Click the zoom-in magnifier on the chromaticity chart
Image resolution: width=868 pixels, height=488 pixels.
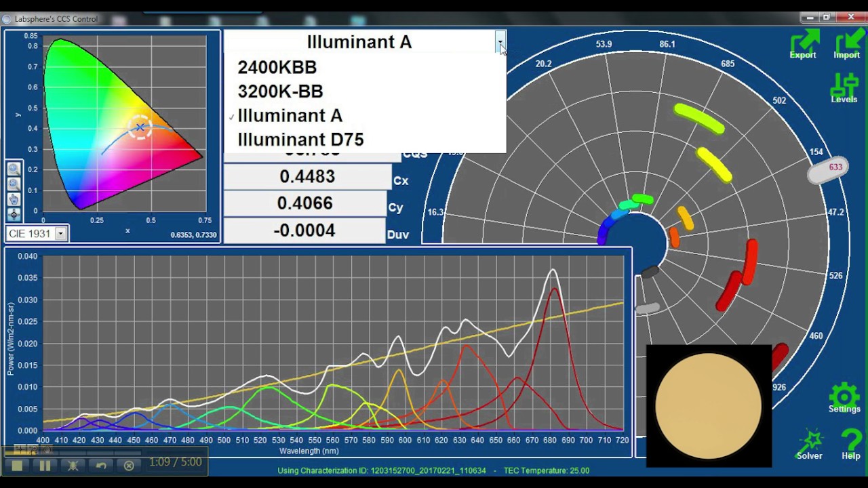pos(14,169)
